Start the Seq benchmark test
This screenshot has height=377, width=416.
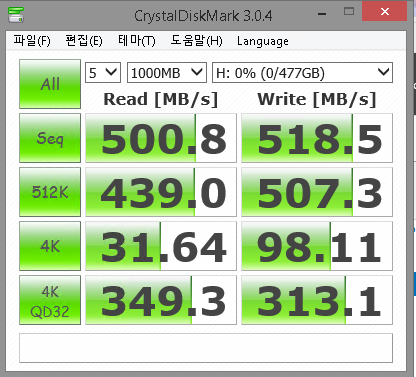pyautogui.click(x=50, y=138)
